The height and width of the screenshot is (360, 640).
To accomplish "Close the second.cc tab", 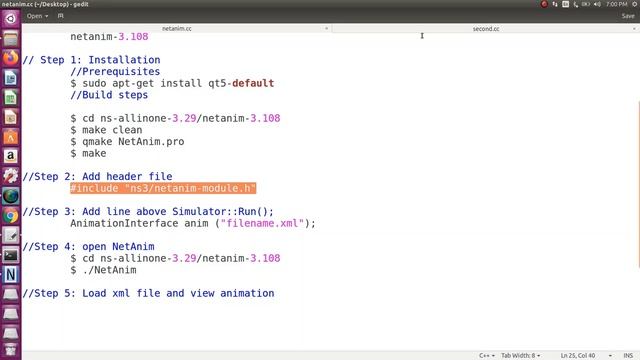I will [x=634, y=29].
